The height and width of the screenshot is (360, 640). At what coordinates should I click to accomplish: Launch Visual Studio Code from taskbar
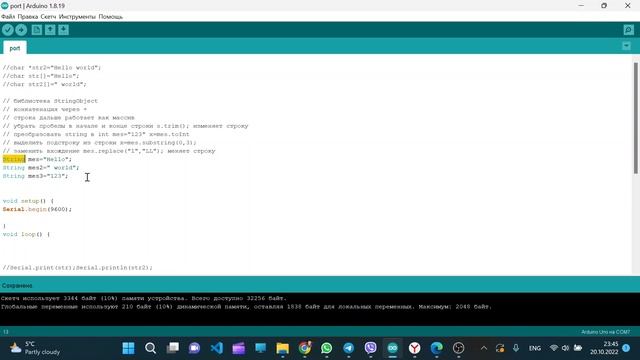217,348
